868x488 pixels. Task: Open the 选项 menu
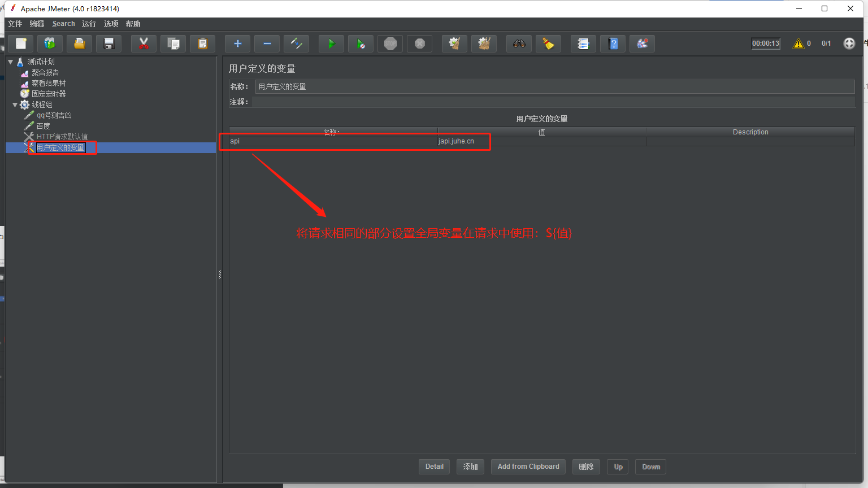tap(111, 24)
